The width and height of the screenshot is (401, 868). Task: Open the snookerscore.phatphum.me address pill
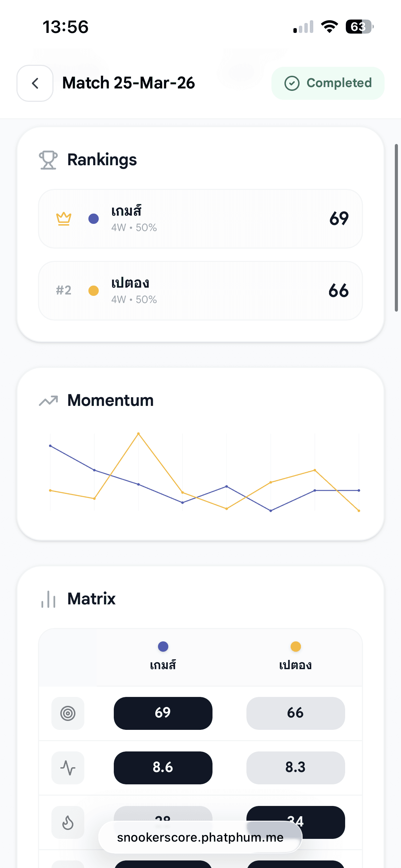point(200,837)
